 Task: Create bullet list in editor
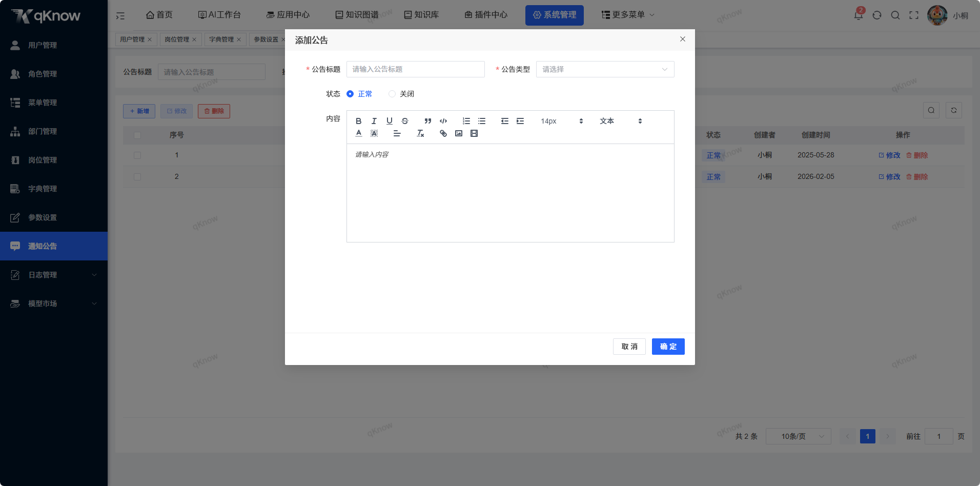point(482,121)
